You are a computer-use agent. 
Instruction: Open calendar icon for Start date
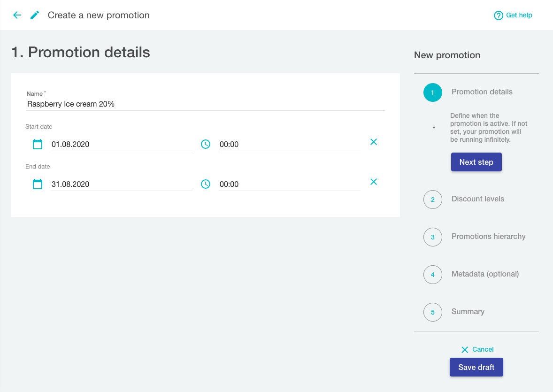point(38,144)
